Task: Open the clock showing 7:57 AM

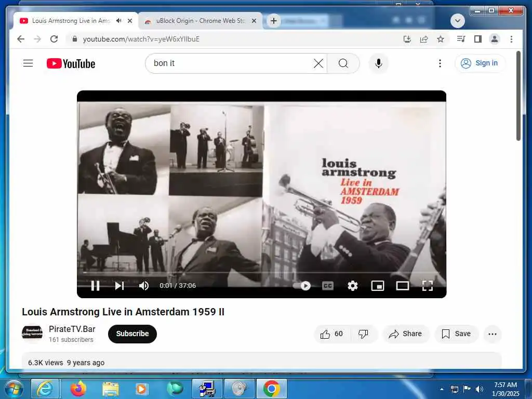Action: [506, 389]
